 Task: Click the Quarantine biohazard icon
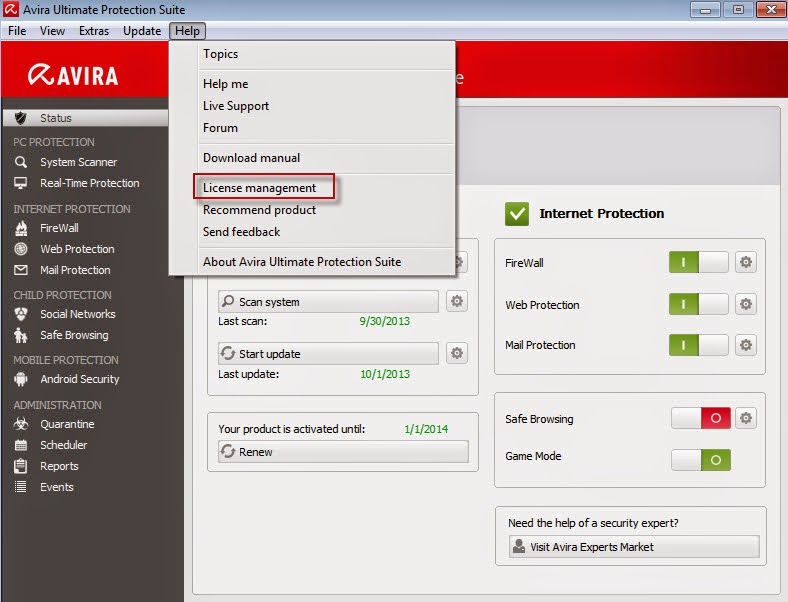(21, 424)
